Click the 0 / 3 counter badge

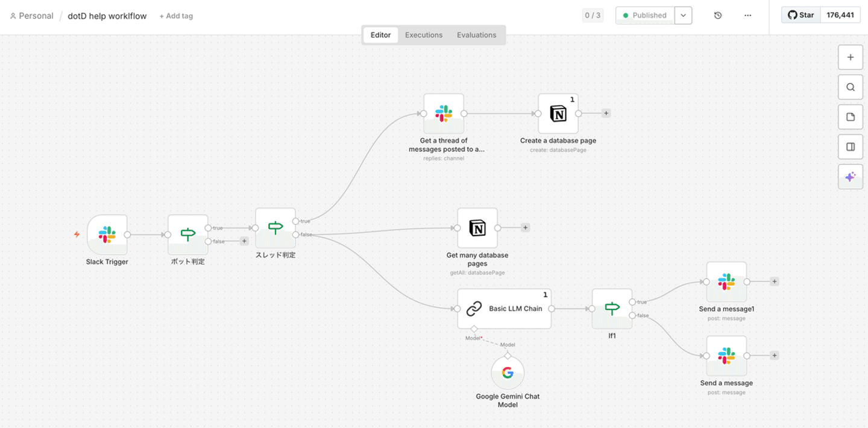click(593, 16)
